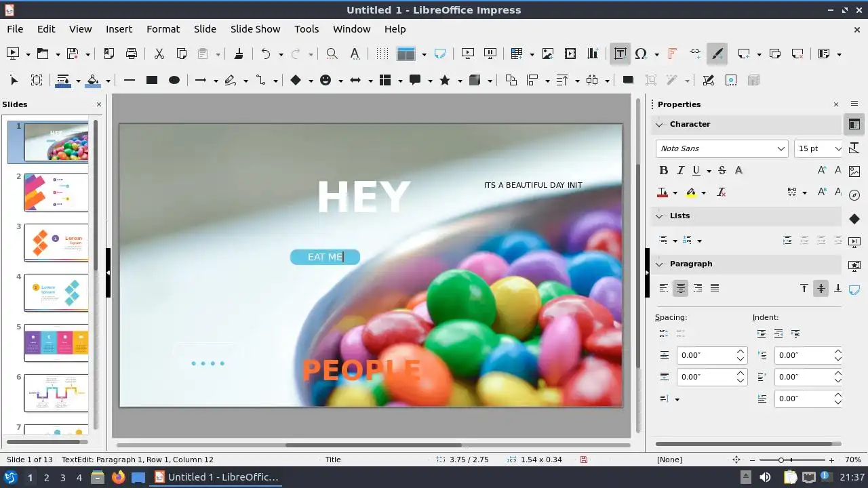Close the Properties sidebar deck

pyautogui.click(x=836, y=104)
